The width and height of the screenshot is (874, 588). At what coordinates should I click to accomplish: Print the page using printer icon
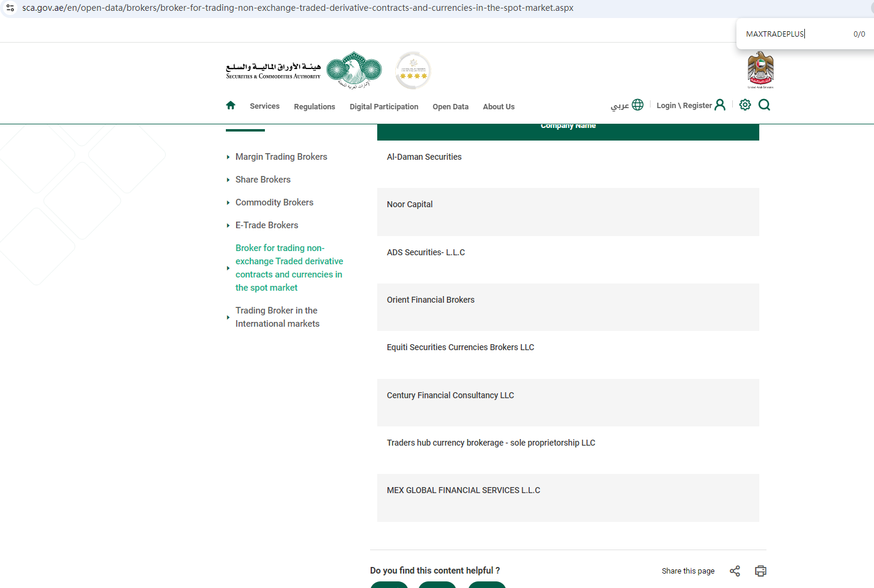[760, 571]
